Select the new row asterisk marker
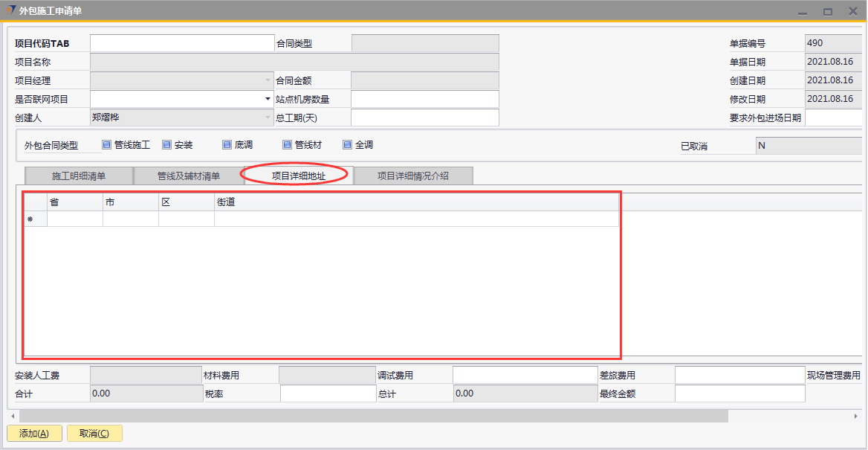 point(30,219)
